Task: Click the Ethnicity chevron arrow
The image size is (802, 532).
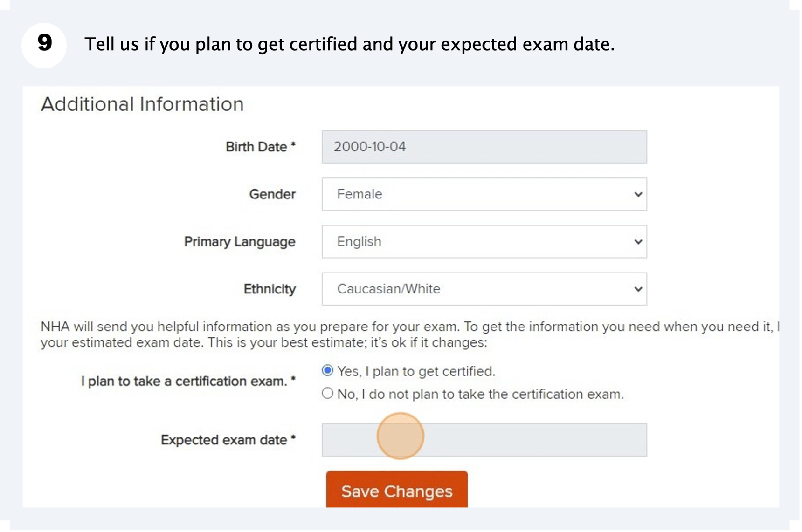Action: (638, 289)
